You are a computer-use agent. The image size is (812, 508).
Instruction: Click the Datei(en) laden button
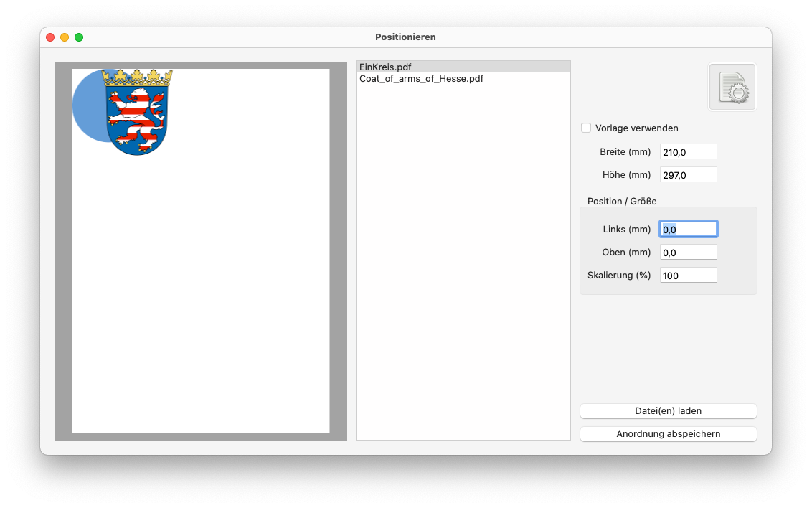click(668, 410)
